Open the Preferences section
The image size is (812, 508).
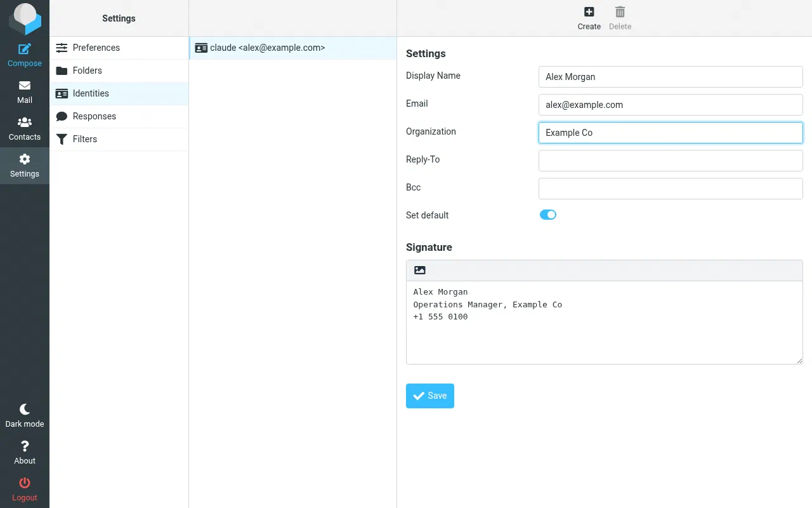pos(119,48)
